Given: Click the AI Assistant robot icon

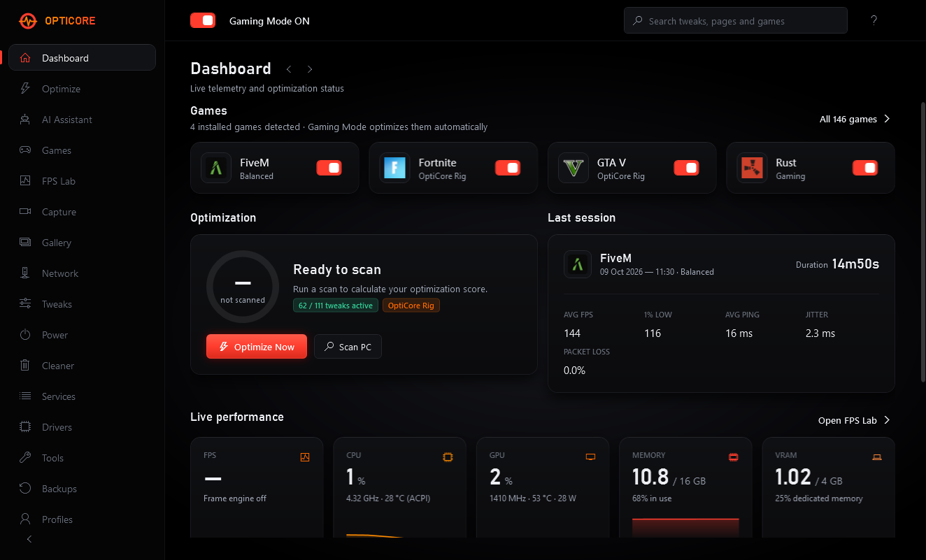Looking at the screenshot, I should point(25,120).
